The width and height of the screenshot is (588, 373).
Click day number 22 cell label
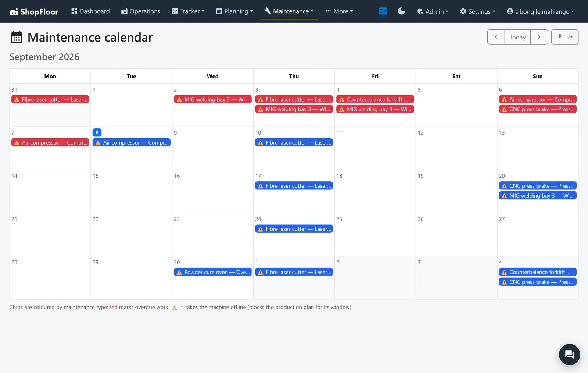(x=96, y=219)
